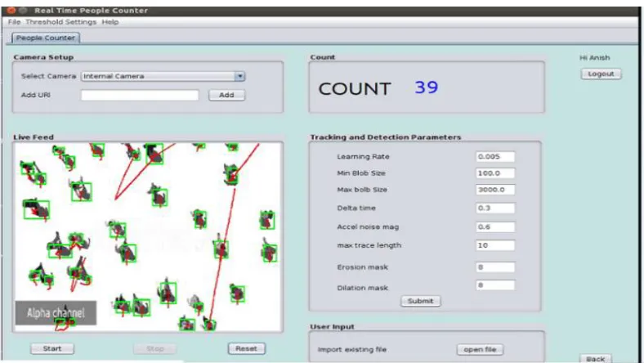
Task: Submit the tracking and detection parameters
Action: 420,301
